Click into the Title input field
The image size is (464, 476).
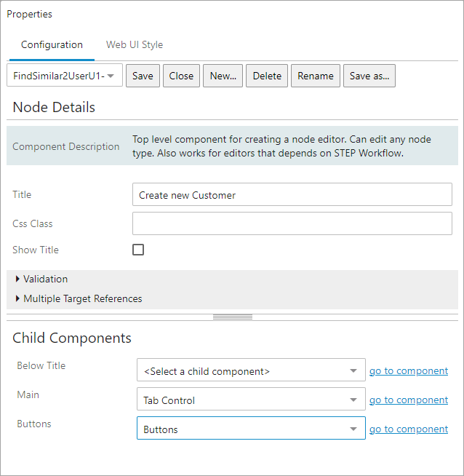292,194
